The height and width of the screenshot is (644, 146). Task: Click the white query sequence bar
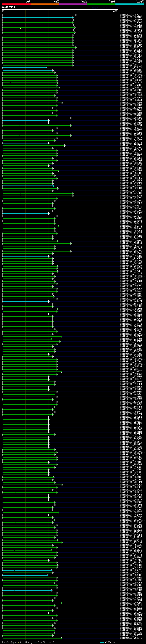click(60, 9)
